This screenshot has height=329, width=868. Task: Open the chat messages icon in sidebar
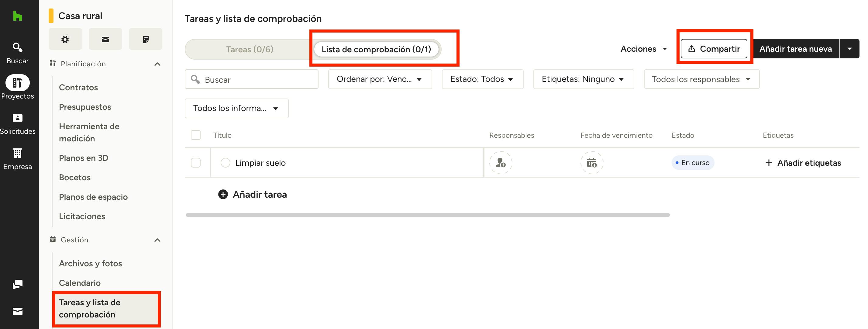(x=17, y=285)
